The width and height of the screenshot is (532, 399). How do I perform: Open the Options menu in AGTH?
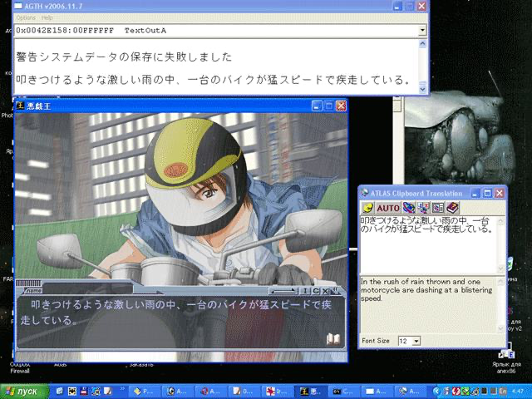(x=26, y=17)
